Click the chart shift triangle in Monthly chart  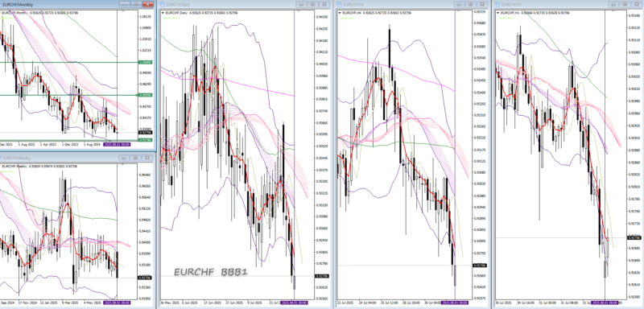click(x=122, y=11)
